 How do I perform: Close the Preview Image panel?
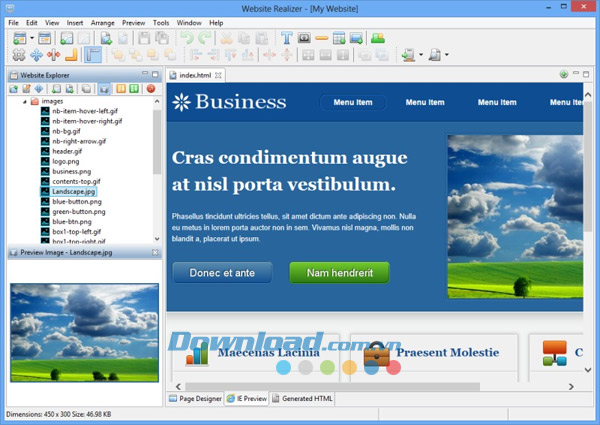point(155,252)
